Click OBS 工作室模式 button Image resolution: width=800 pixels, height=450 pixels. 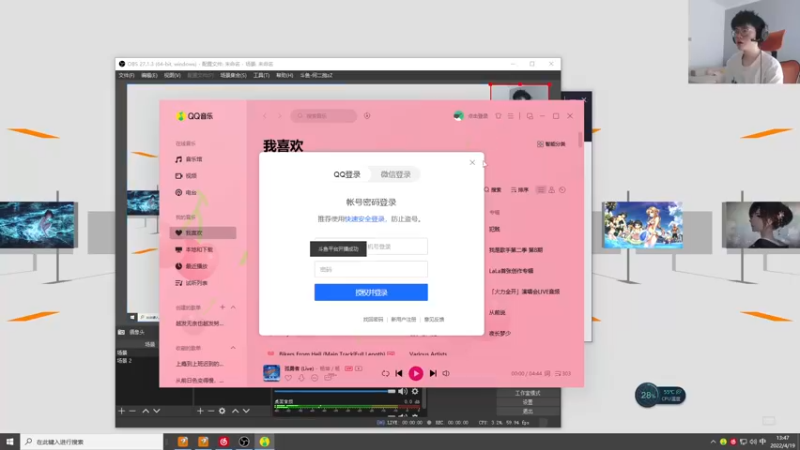click(528, 393)
